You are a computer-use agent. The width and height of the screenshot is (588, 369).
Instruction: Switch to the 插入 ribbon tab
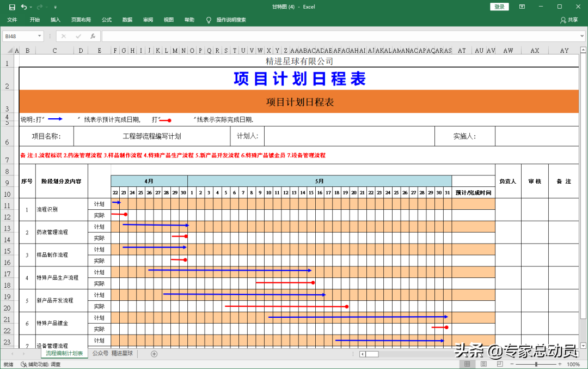point(56,20)
